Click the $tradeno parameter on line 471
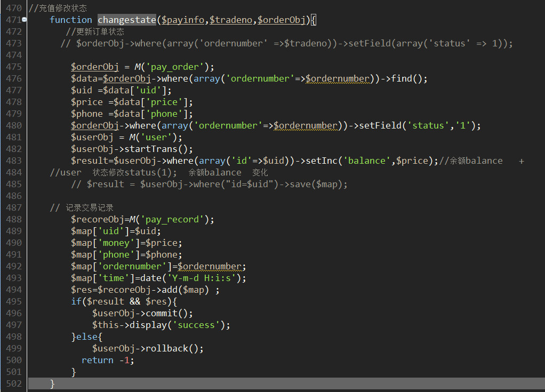This screenshot has width=545, height=392. (231, 20)
